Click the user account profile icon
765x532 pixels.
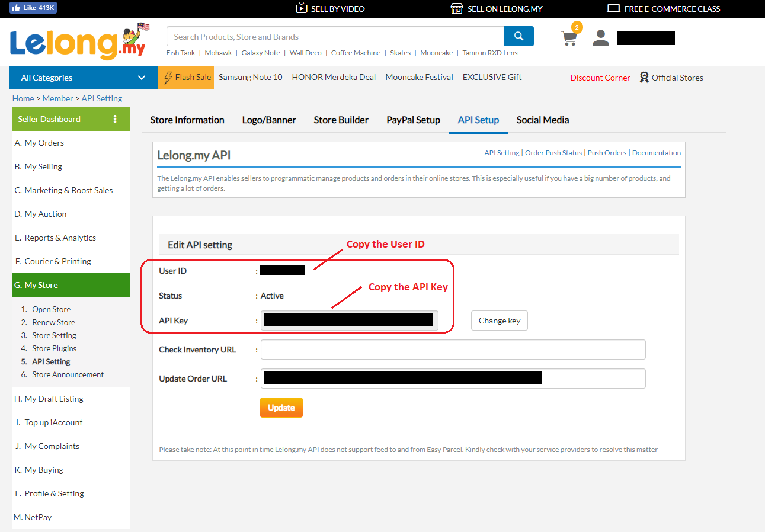pyautogui.click(x=601, y=38)
